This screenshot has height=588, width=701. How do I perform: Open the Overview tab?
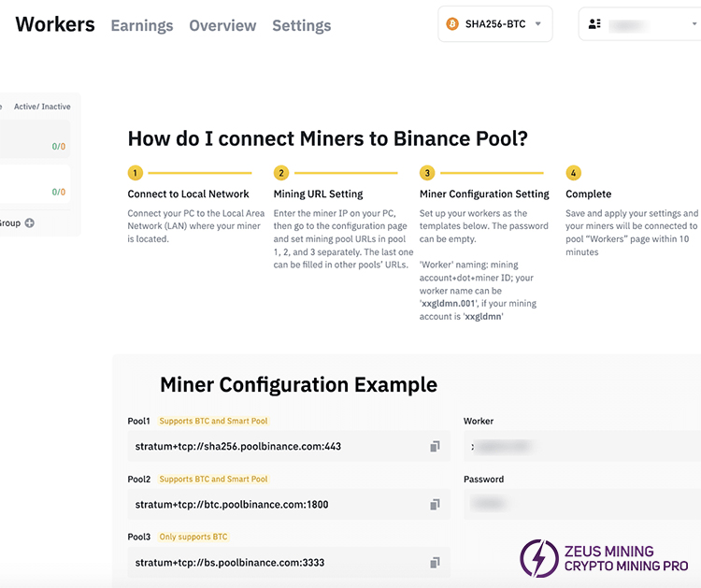coord(222,25)
